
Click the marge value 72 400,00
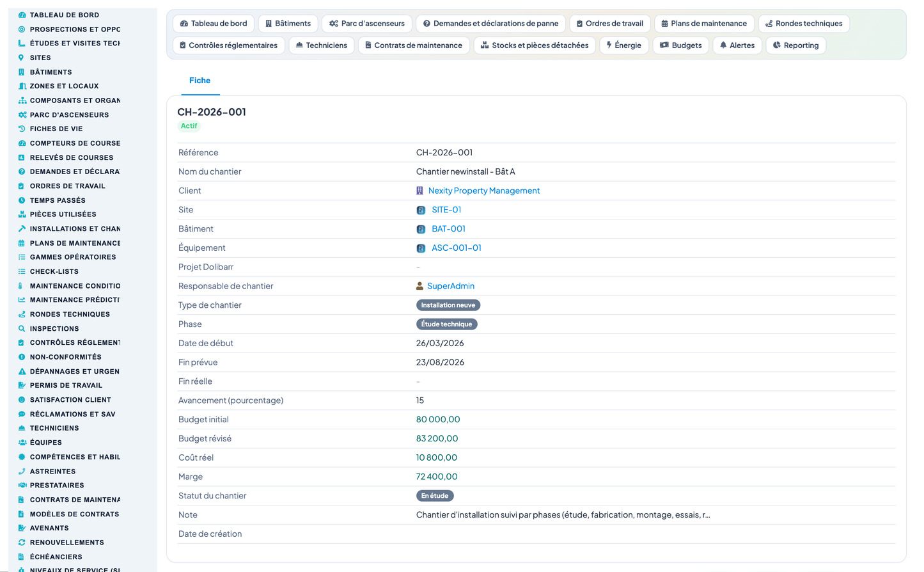point(437,477)
